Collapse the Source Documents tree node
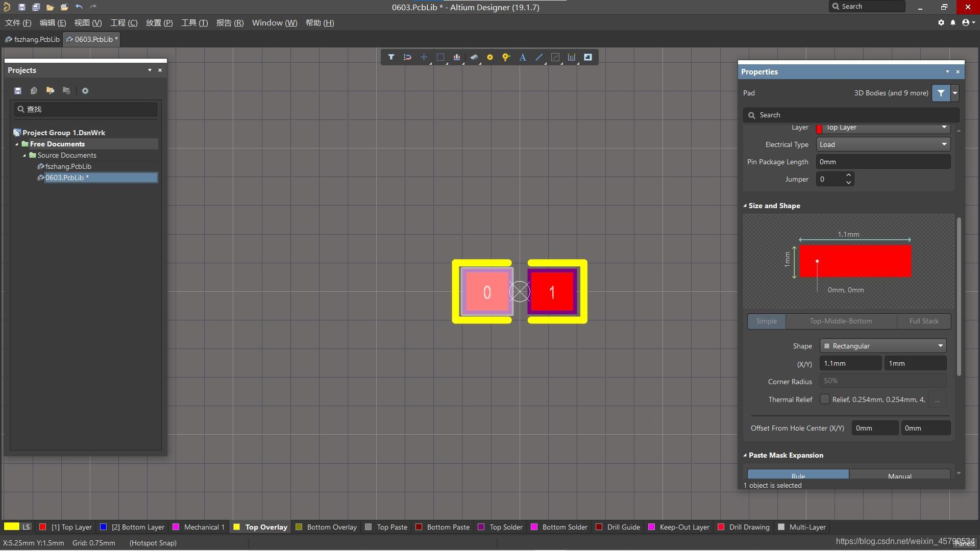The height and width of the screenshot is (551, 980). click(24, 156)
